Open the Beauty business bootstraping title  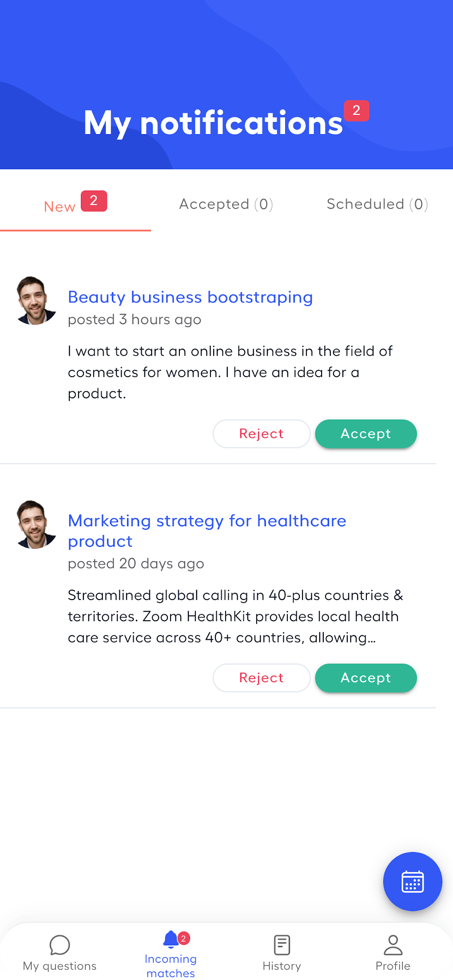click(x=190, y=297)
